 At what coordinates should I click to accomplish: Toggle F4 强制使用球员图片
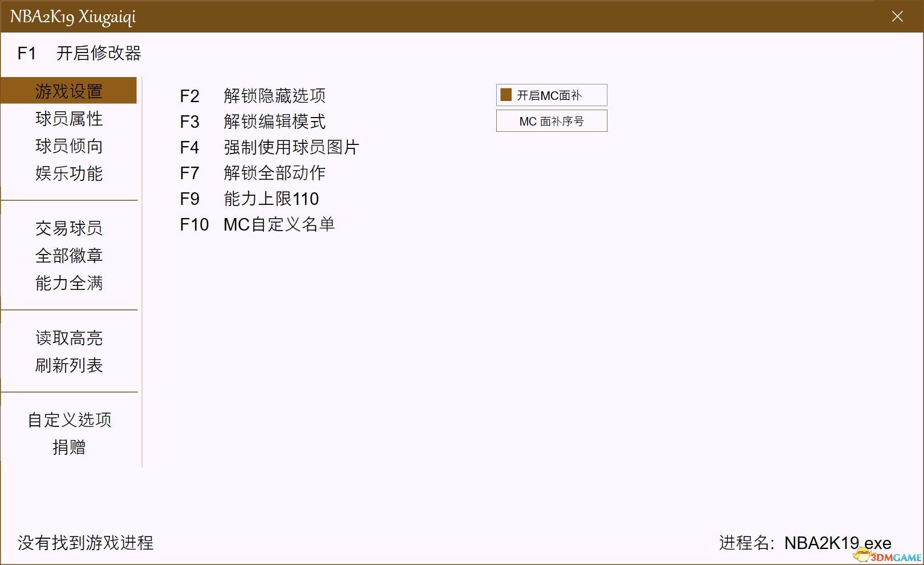coord(269,147)
